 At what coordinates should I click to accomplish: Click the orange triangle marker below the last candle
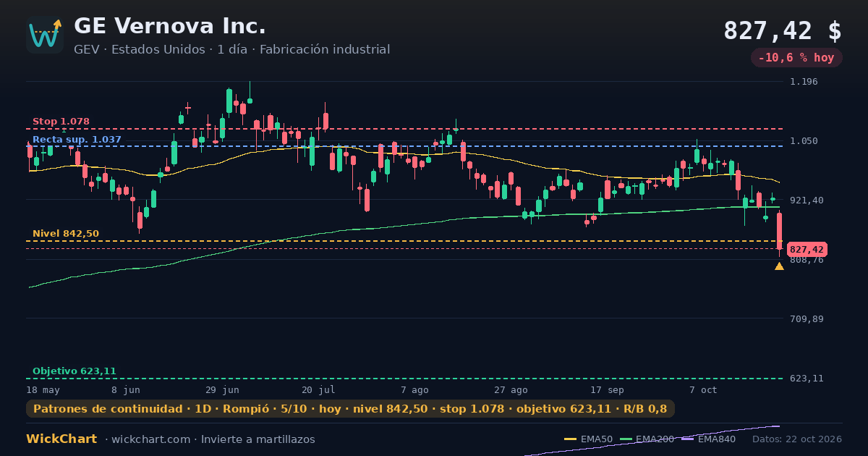pos(779,266)
